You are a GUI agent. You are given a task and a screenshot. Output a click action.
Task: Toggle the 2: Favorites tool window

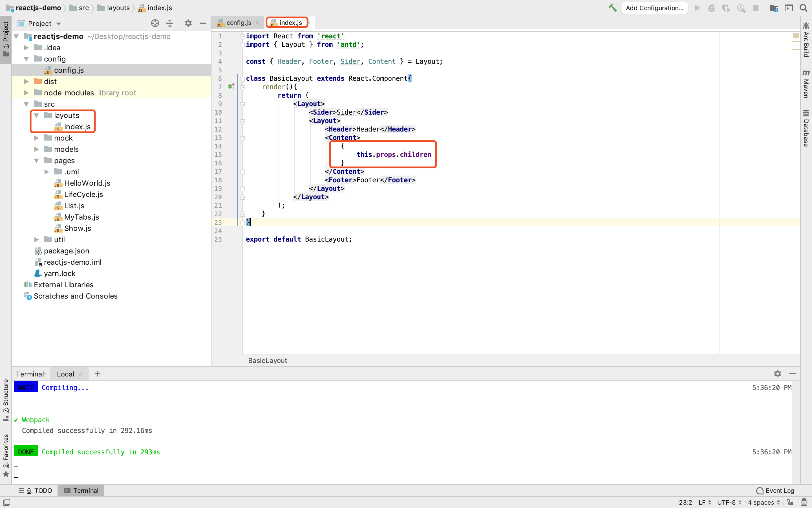point(6,455)
